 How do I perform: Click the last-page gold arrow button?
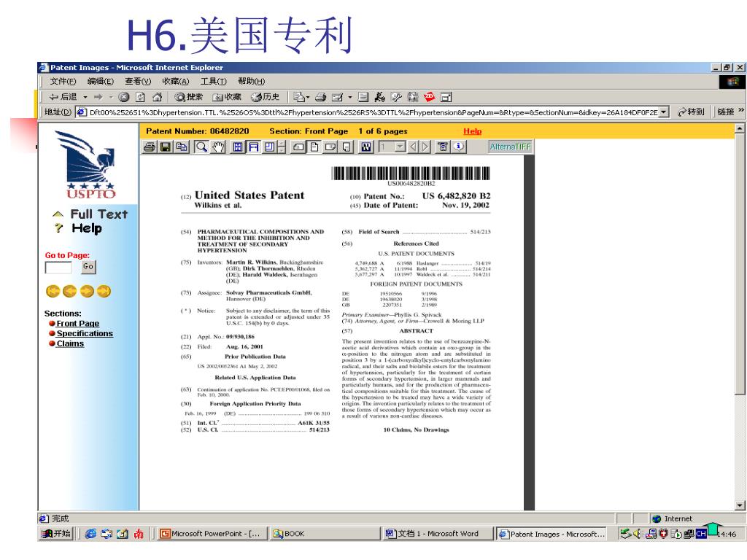104,291
